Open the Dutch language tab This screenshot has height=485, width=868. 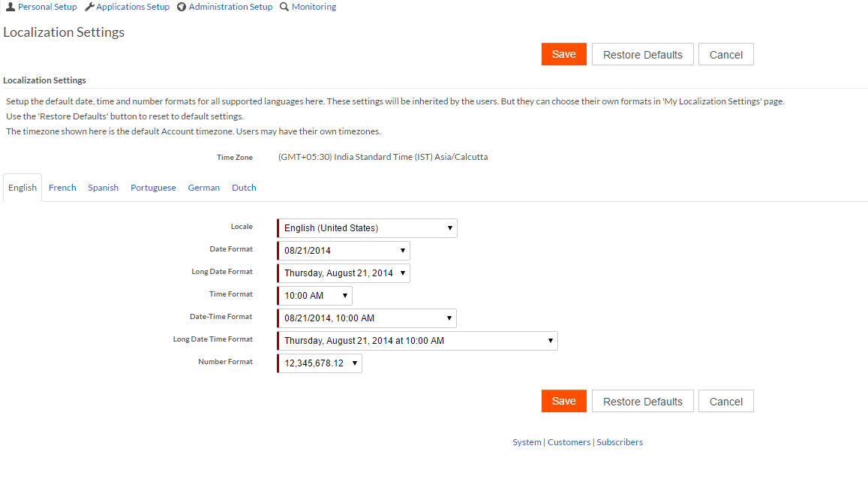coord(244,188)
